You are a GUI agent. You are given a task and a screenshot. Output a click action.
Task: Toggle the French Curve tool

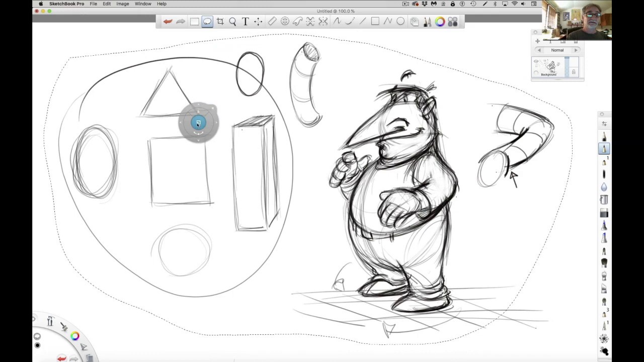(x=297, y=22)
